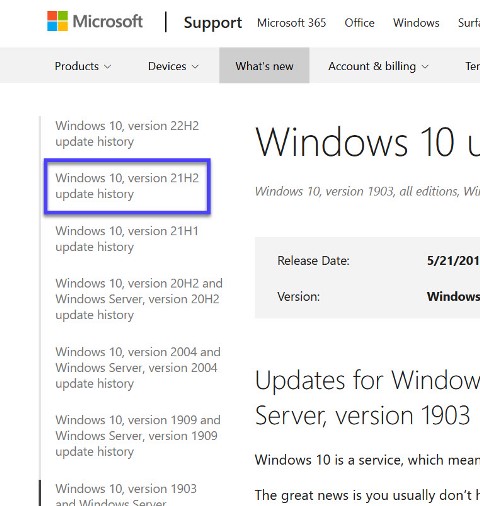This screenshot has width=480, height=506.
Task: Open Windows 10 version 22H2 update history
Action: 127,134
